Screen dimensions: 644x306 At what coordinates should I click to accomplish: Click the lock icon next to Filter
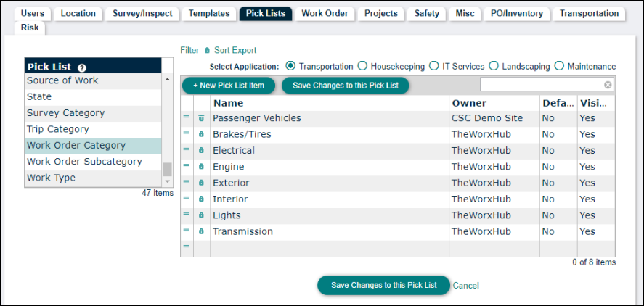(207, 51)
